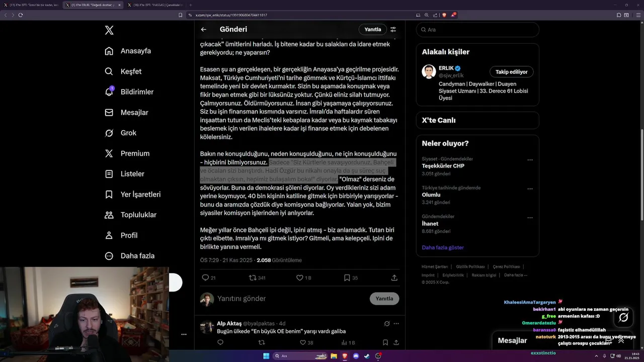This screenshot has width=644, height=362.
Task: Open more options for Olumlu trend
Action: coord(530,189)
